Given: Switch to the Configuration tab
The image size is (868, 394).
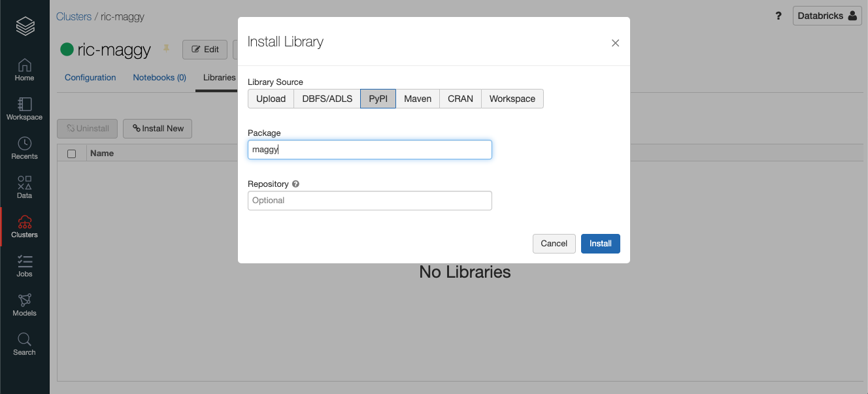Looking at the screenshot, I should [x=90, y=77].
